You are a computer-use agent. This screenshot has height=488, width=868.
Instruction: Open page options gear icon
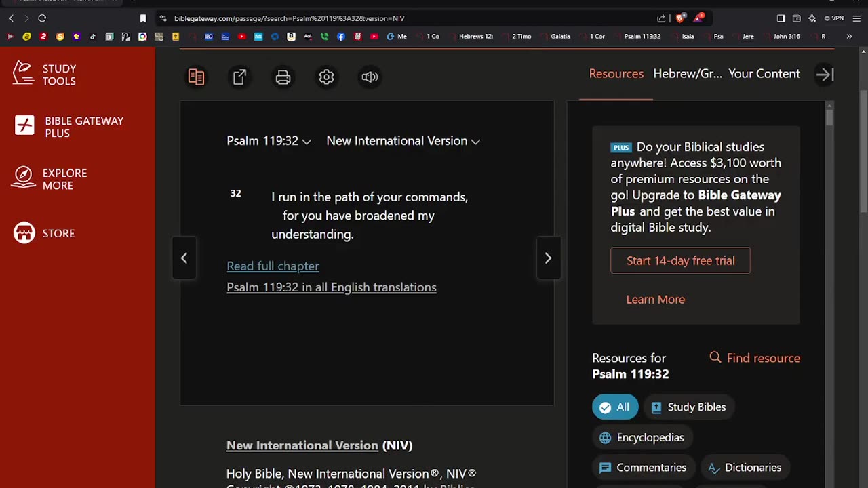[326, 77]
